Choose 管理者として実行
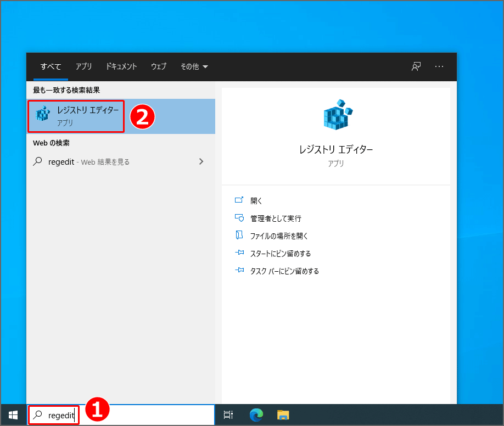The image size is (504, 426). pyautogui.click(x=276, y=218)
